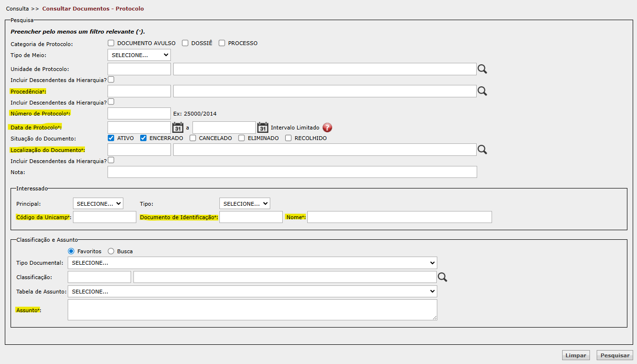Expand the Tabela de Assunto dropdown
This screenshot has width=637, height=364.
pyautogui.click(x=252, y=292)
